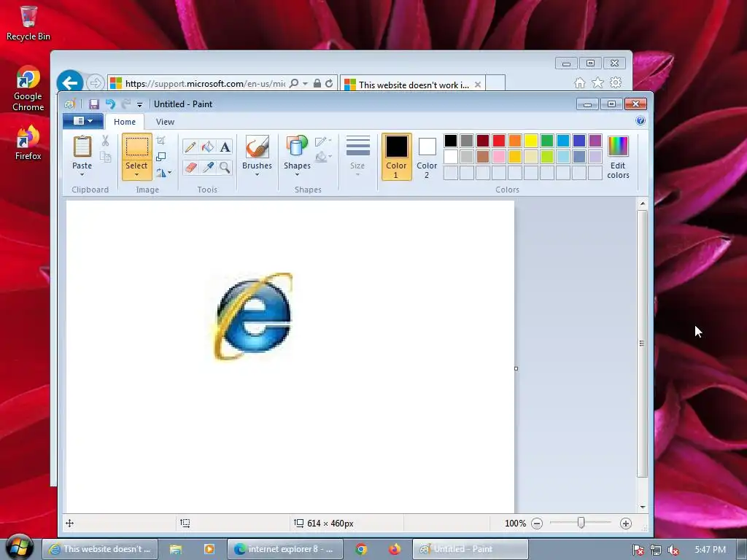747x560 pixels.
Task: Open the Shape fill dropdown
Action: (x=323, y=157)
